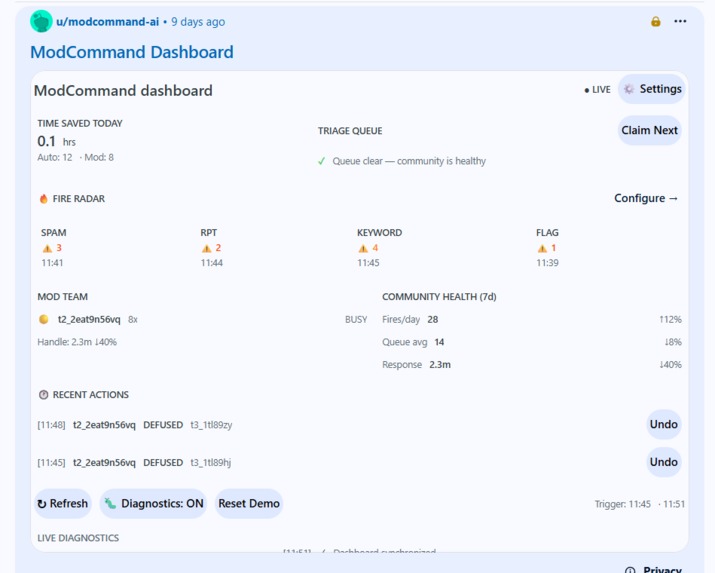The width and height of the screenshot is (715, 573).
Task: Open Settings with the gear button
Action: pos(652,89)
